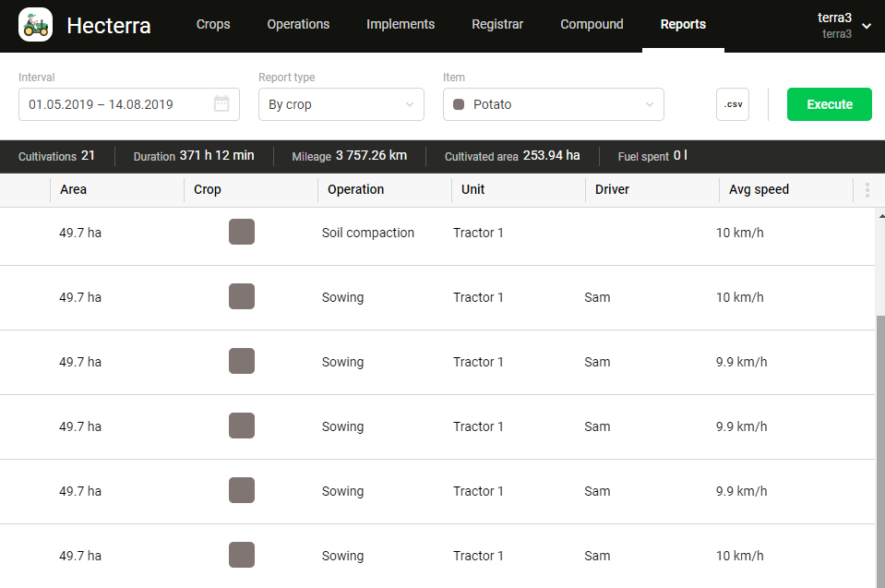The image size is (885, 588).
Task: Navigate to the Implements section
Action: (x=400, y=25)
